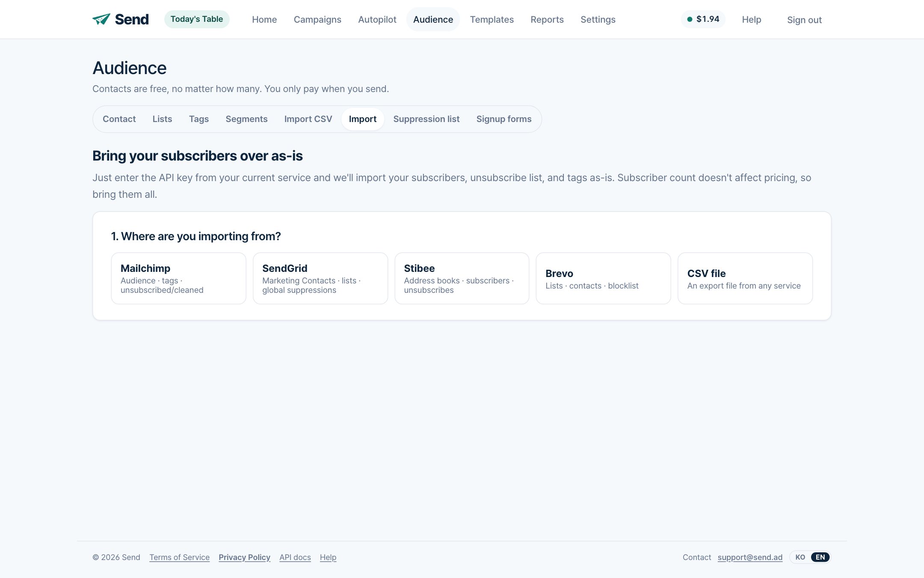Open the Import CSV tab
The width and height of the screenshot is (924, 578).
(x=308, y=119)
